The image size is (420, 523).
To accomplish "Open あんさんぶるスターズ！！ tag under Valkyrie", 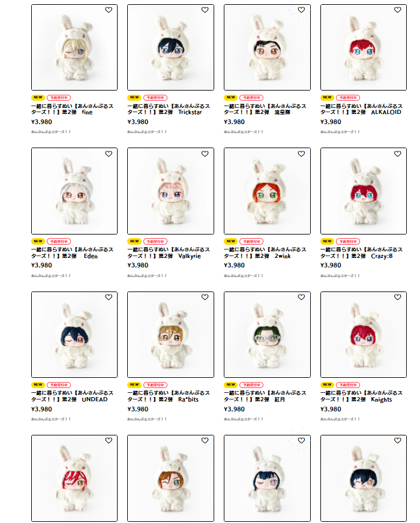I will [147, 276].
